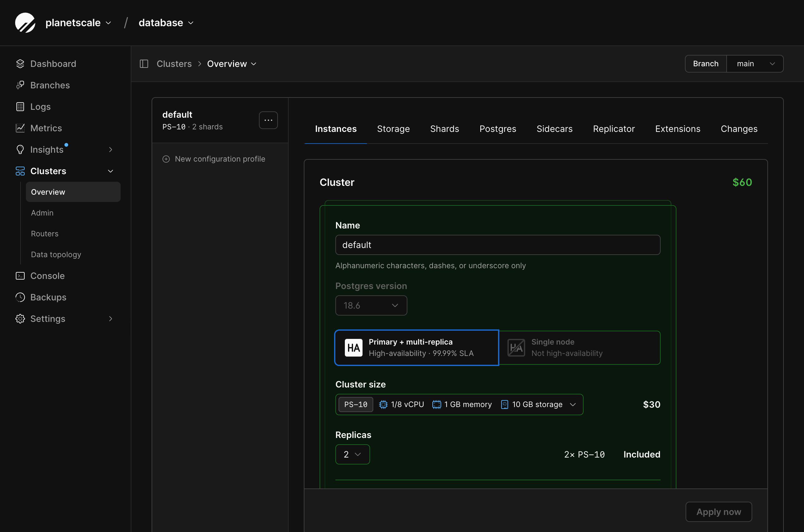
Task: Click the Branches icon in sidebar
Action: click(20, 85)
